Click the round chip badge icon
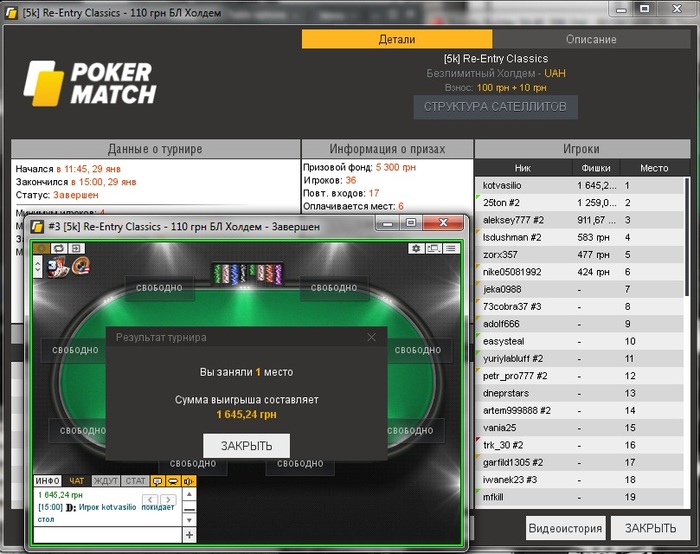700x554 pixels. (81, 266)
